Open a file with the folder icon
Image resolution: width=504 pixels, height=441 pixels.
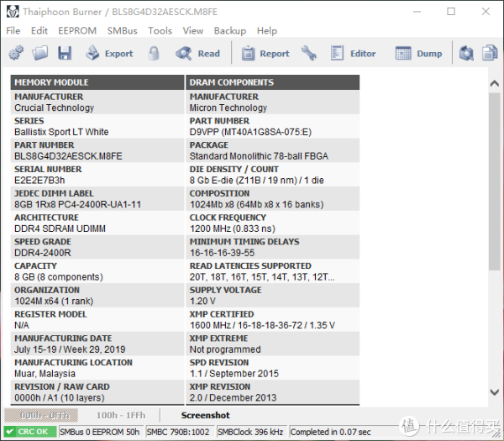[39, 53]
